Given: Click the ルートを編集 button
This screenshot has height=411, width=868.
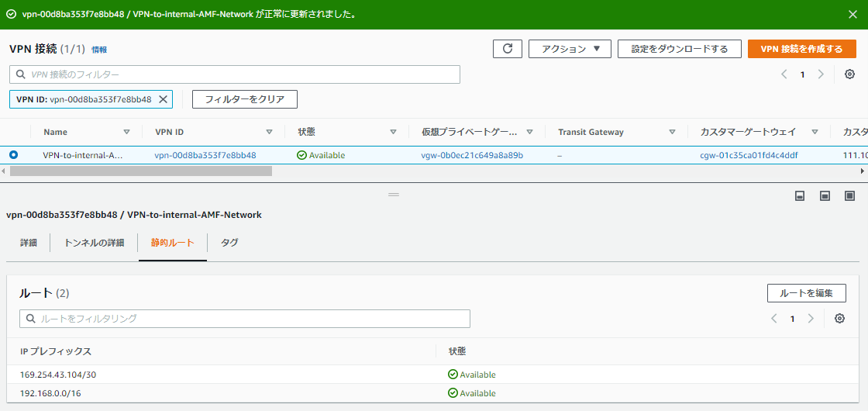Looking at the screenshot, I should [806, 293].
